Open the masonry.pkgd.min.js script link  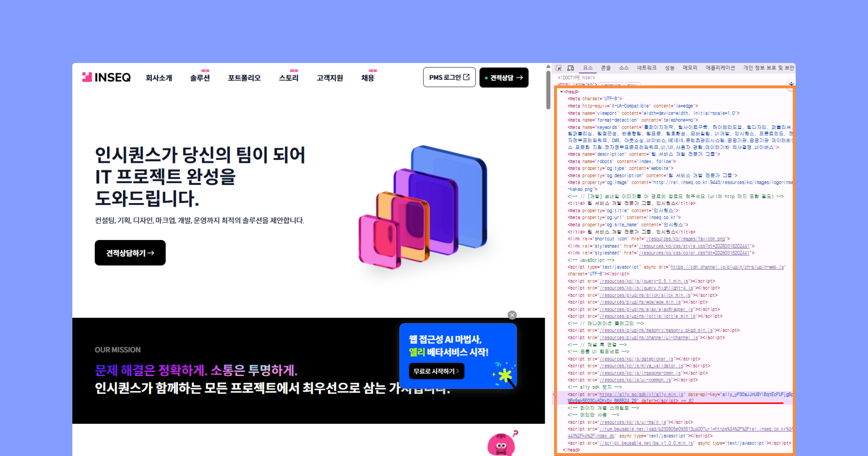(656, 330)
